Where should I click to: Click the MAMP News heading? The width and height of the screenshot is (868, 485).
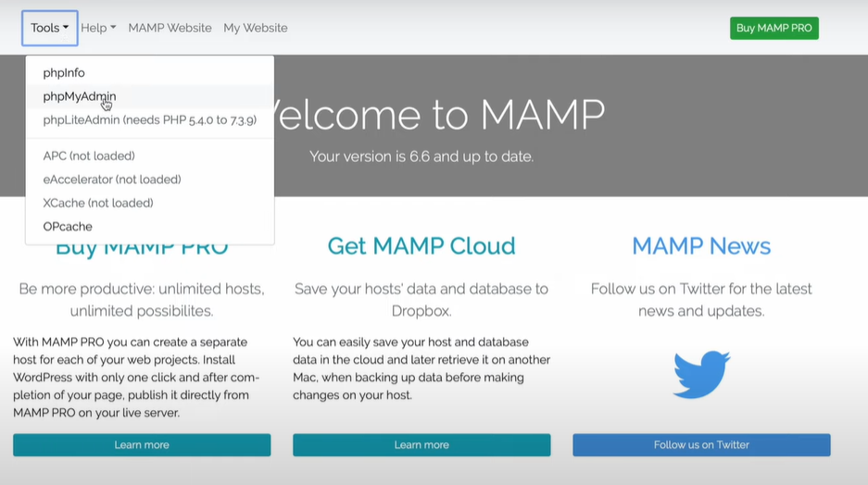coord(701,246)
